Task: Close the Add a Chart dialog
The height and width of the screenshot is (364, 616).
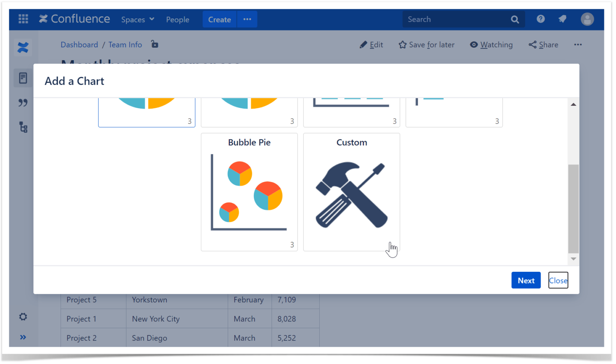Action: tap(558, 280)
